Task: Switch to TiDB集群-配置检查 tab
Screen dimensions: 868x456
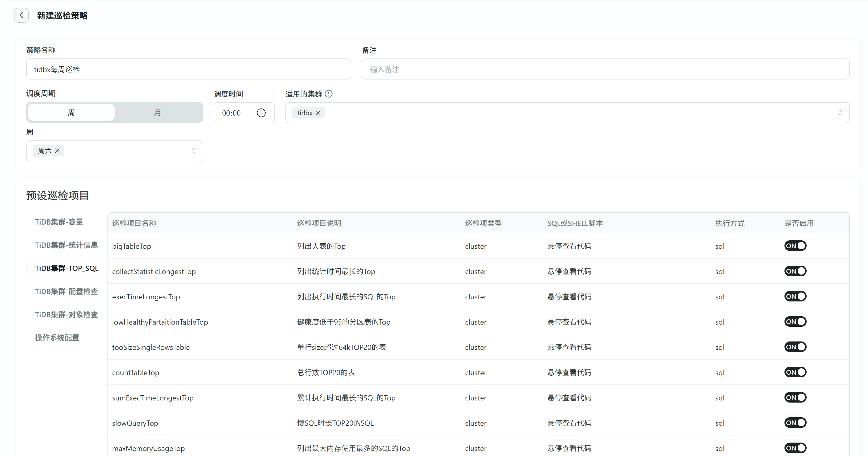Action: [66, 291]
